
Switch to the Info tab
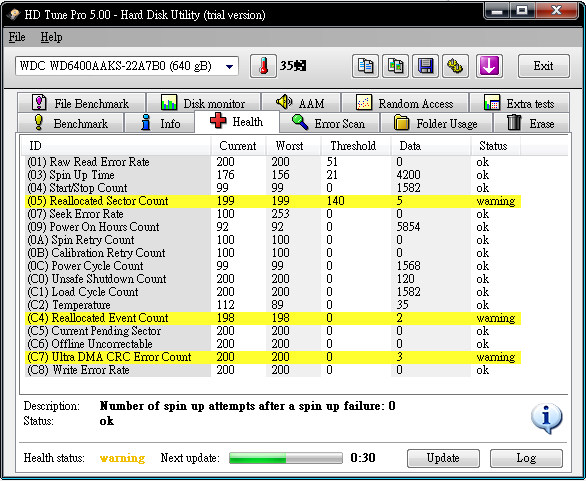tap(160, 123)
